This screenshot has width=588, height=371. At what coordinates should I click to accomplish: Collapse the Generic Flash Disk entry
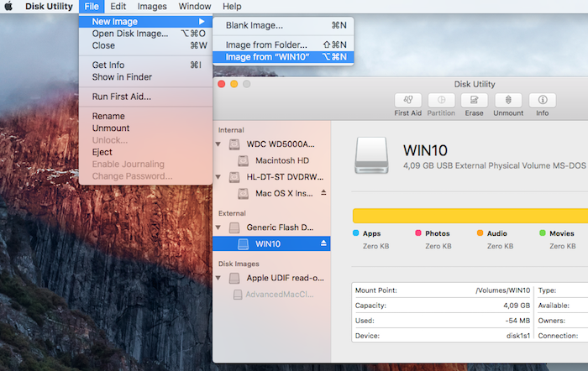coord(219,227)
